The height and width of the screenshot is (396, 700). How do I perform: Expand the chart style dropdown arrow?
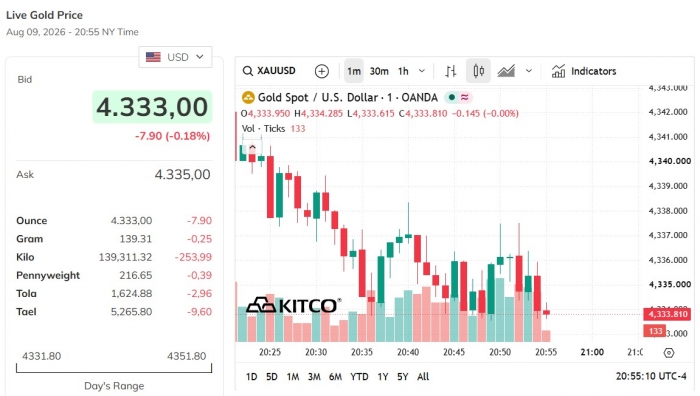point(529,71)
